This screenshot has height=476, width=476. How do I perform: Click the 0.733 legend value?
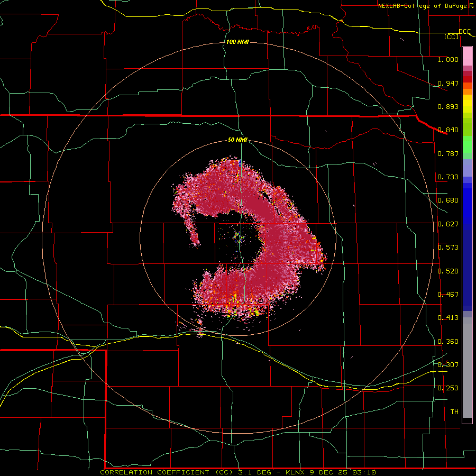[x=448, y=177]
